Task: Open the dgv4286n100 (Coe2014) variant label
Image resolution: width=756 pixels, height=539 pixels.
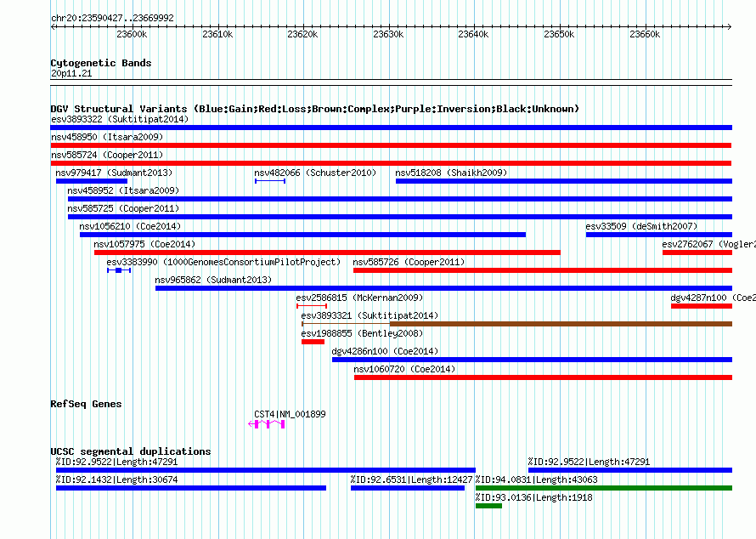Action: (385, 351)
